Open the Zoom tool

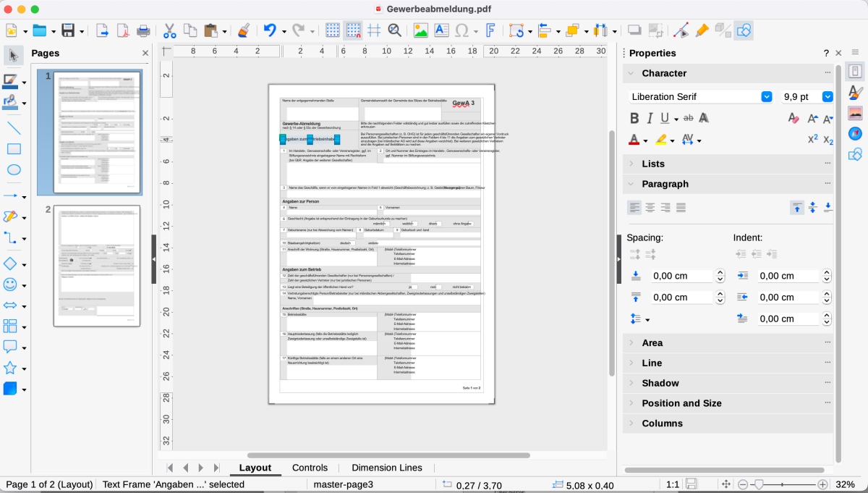[394, 30]
